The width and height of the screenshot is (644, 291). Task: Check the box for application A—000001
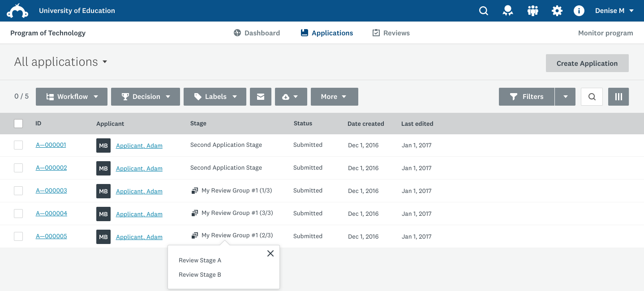coord(18,145)
